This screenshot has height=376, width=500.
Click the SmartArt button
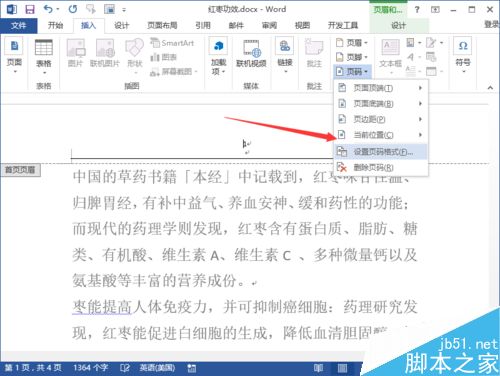tap(173, 43)
